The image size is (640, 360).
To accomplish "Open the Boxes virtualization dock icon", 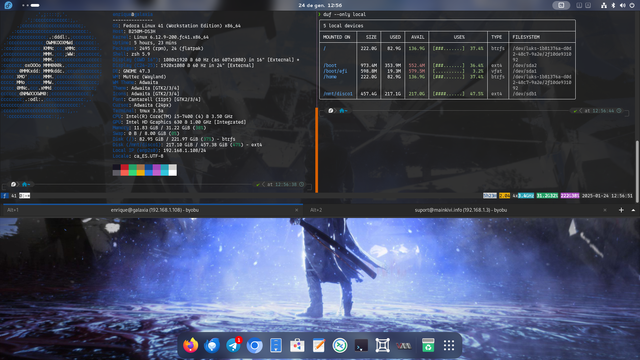I will coord(382,345).
